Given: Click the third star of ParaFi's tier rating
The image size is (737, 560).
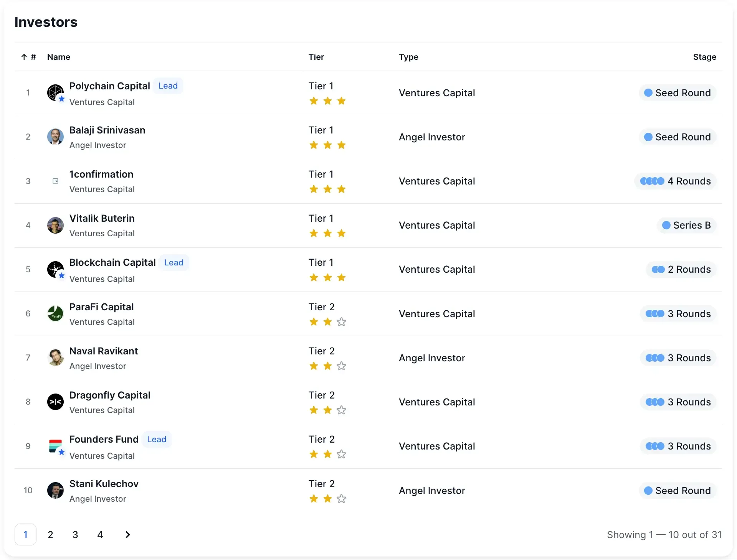Looking at the screenshot, I should (x=341, y=322).
